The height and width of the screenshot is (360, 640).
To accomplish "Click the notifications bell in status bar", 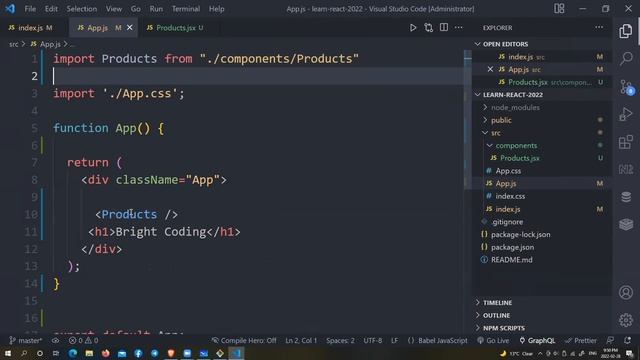I will (x=627, y=340).
